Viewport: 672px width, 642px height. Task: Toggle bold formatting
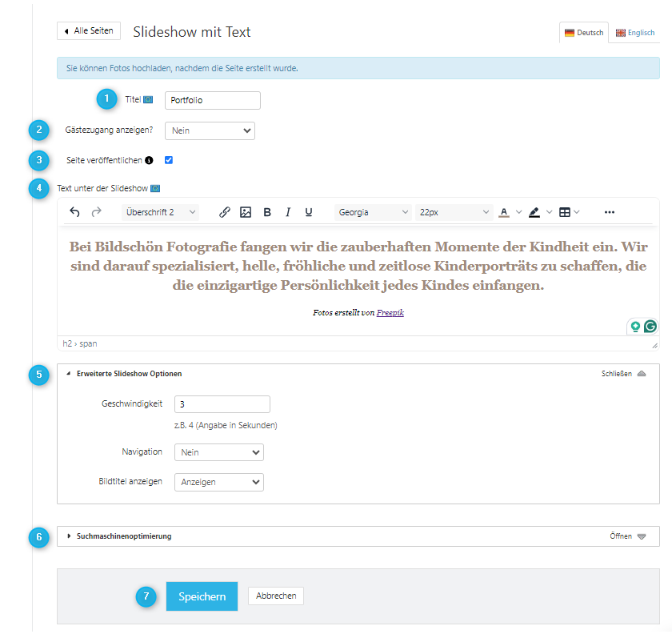coord(267,212)
